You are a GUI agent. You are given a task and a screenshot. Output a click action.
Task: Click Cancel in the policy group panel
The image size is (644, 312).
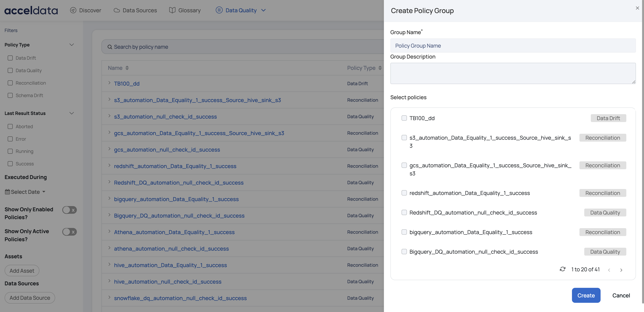click(621, 295)
